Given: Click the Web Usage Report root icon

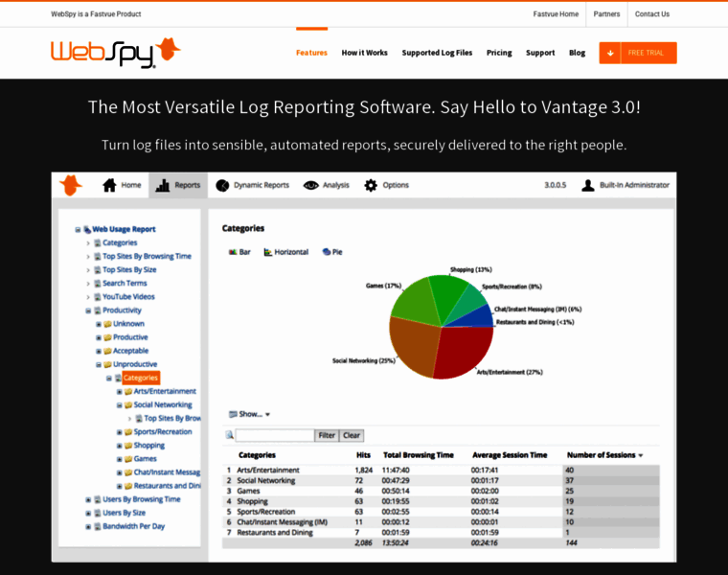Looking at the screenshot, I should point(87,229).
